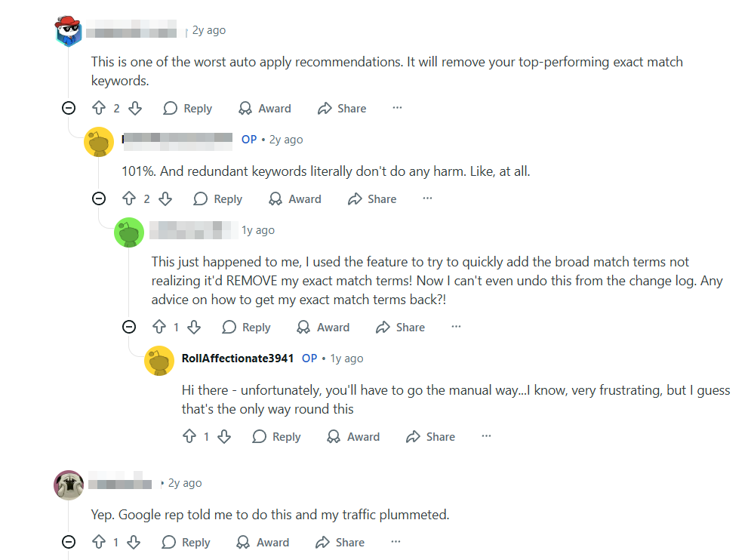Screen dimensions: 754x560
Task: Open more options on the '101%' reply
Action: point(427,199)
